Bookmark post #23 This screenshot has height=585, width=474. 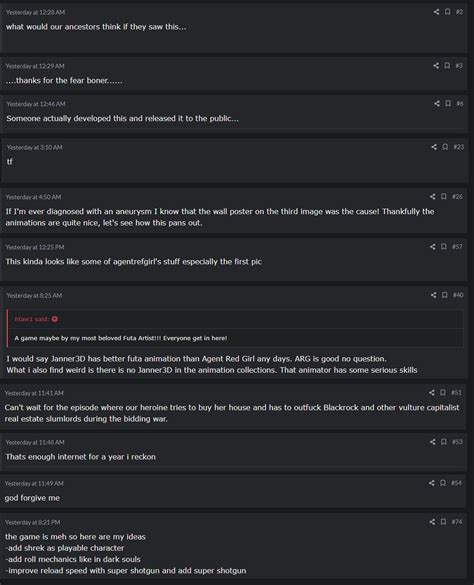coord(445,147)
